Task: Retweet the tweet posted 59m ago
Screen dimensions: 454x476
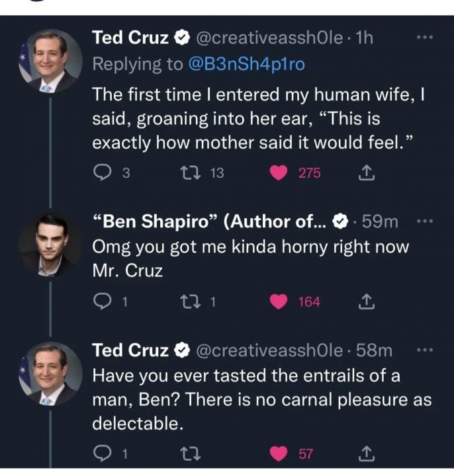Action: tap(186, 301)
